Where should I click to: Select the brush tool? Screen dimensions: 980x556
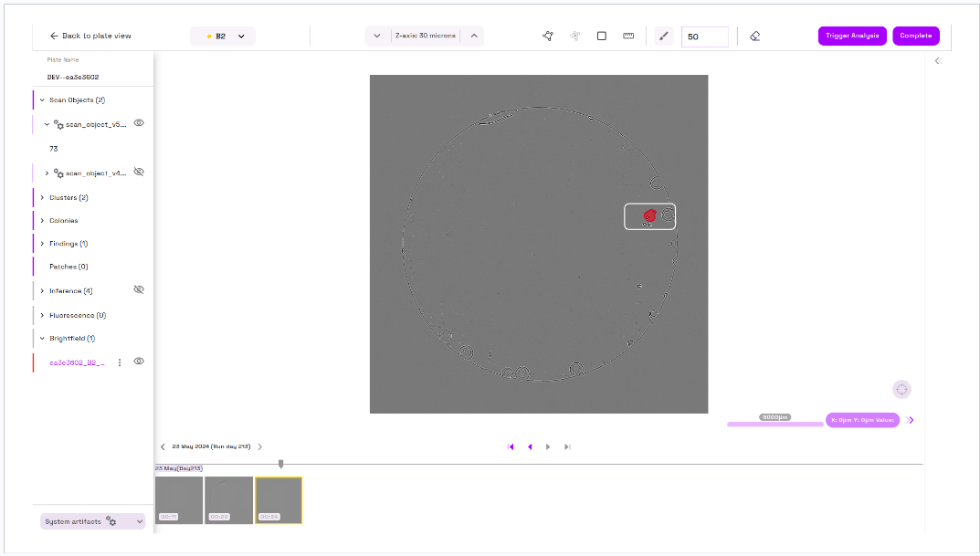(x=664, y=37)
